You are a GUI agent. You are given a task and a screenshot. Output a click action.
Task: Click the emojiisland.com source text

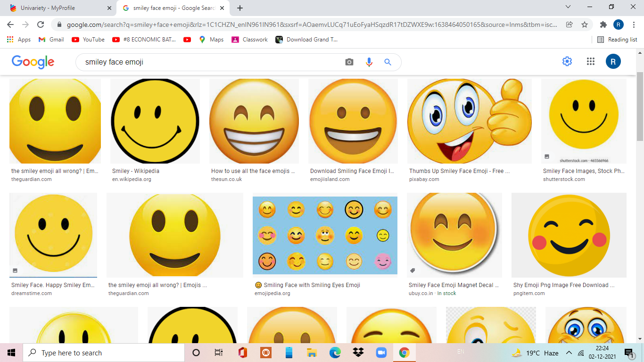coord(330,179)
